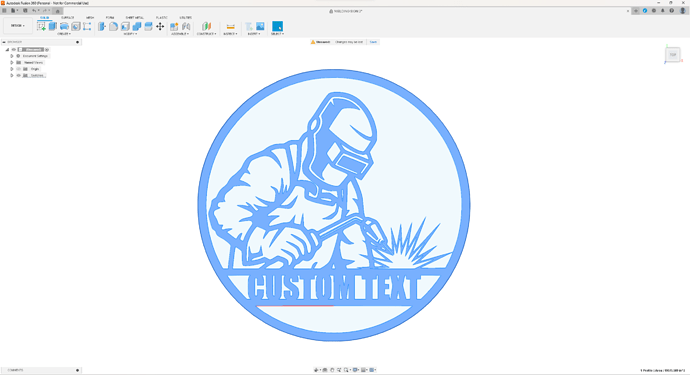Choose the Extrude tool
This screenshot has height=375, width=690.
click(x=53, y=26)
